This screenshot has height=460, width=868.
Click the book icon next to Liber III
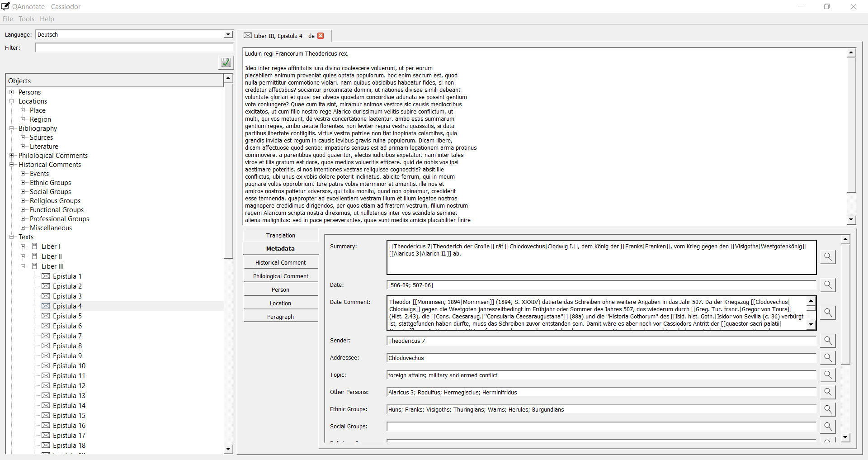tap(34, 266)
